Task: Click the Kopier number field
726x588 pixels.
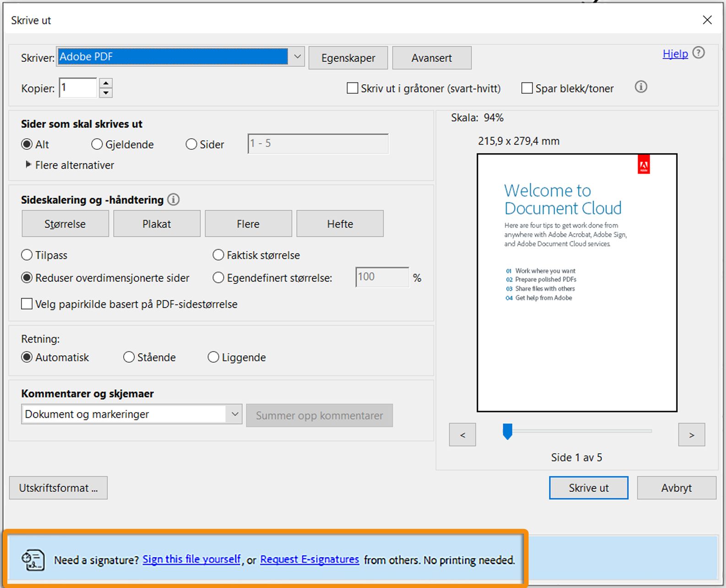Action: point(78,87)
